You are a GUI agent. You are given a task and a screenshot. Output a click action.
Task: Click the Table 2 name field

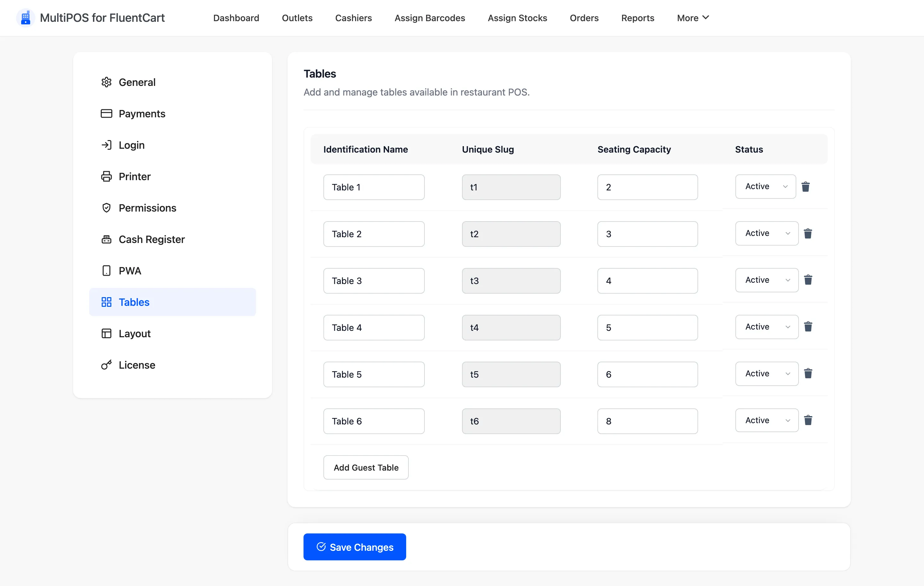(x=374, y=234)
